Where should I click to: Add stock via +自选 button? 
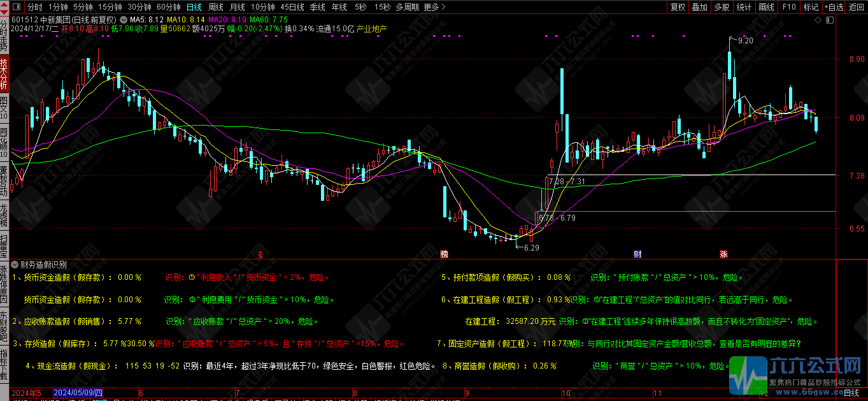833,7
